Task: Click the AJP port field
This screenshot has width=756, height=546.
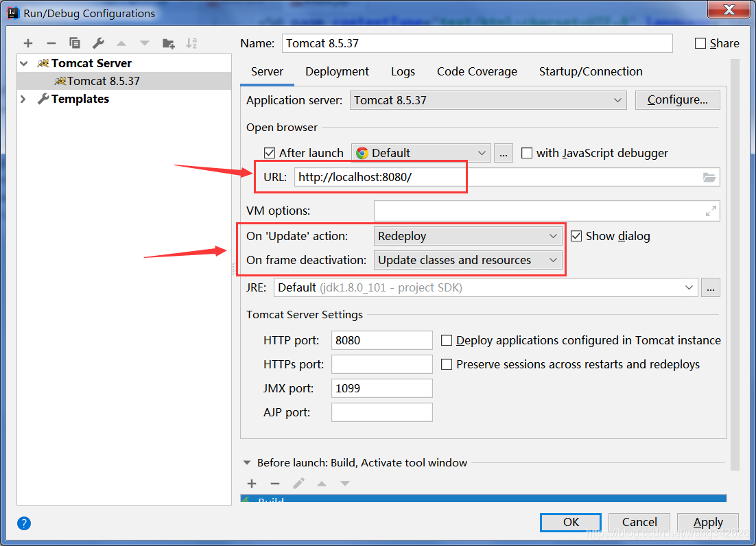Action: (x=382, y=412)
